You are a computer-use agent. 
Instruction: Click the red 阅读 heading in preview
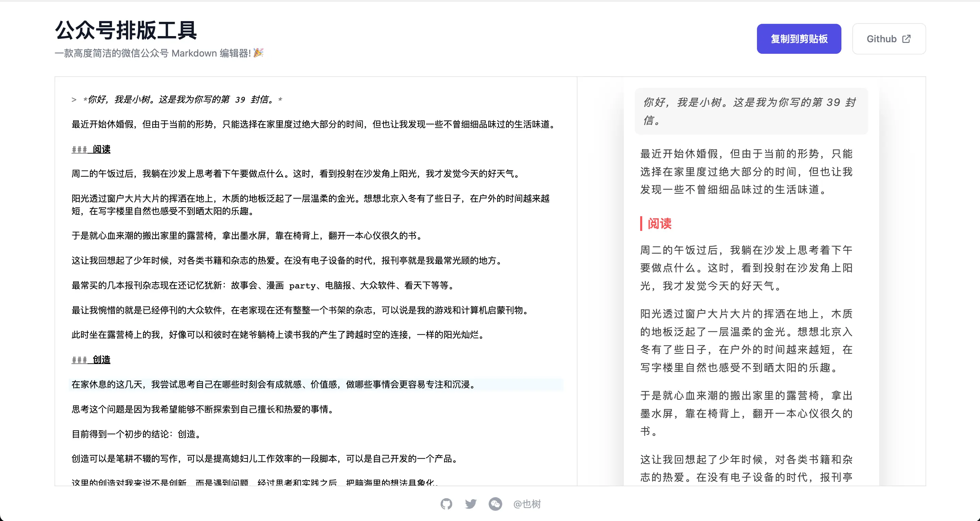tap(659, 223)
